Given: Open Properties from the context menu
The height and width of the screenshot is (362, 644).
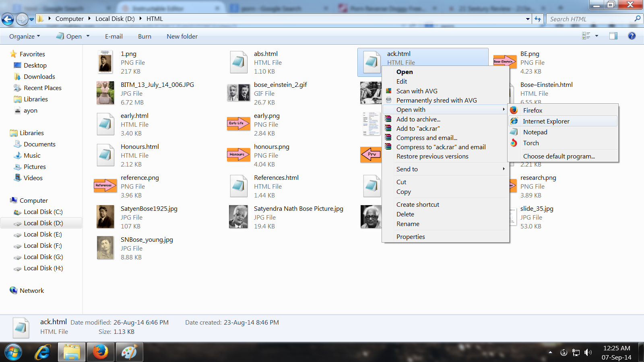Looking at the screenshot, I should (445, 237).
